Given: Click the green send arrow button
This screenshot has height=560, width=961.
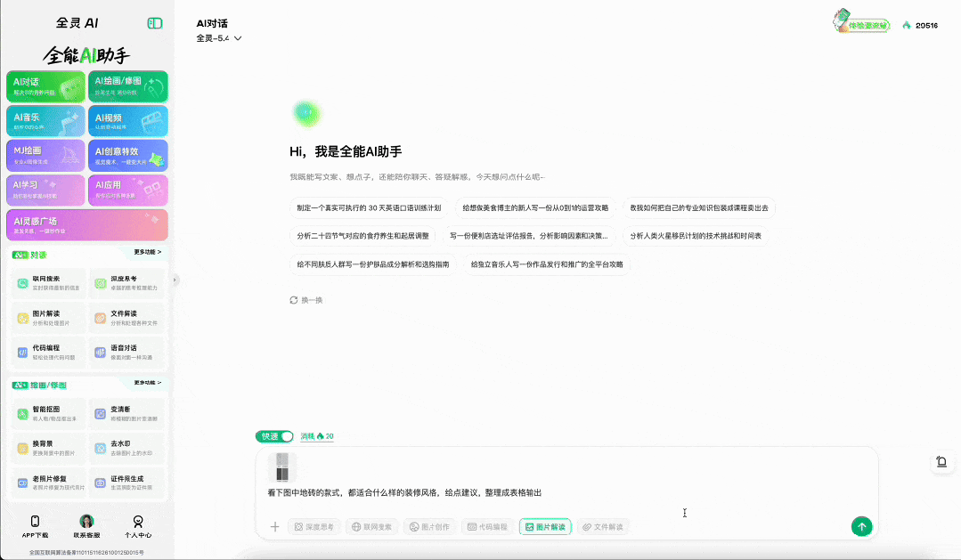Looking at the screenshot, I should point(862,526).
